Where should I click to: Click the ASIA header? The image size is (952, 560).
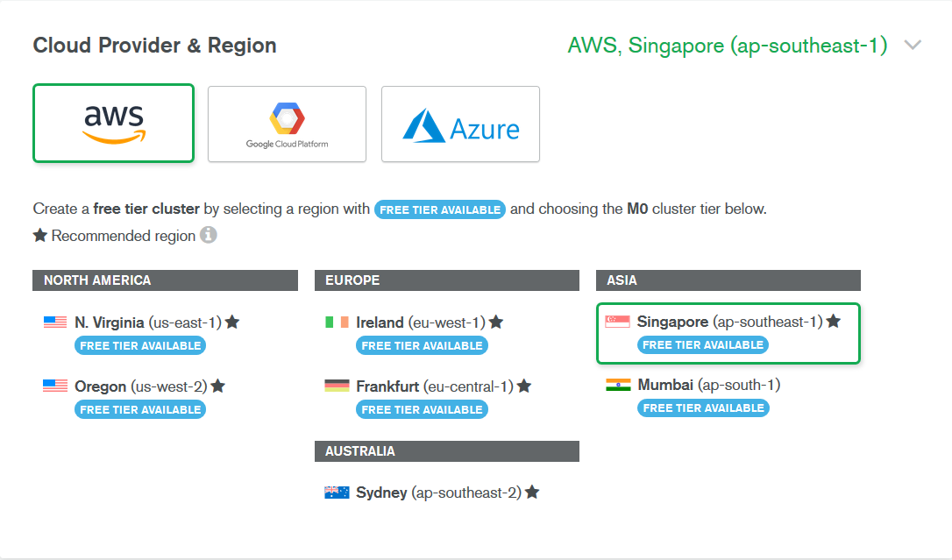(x=728, y=280)
